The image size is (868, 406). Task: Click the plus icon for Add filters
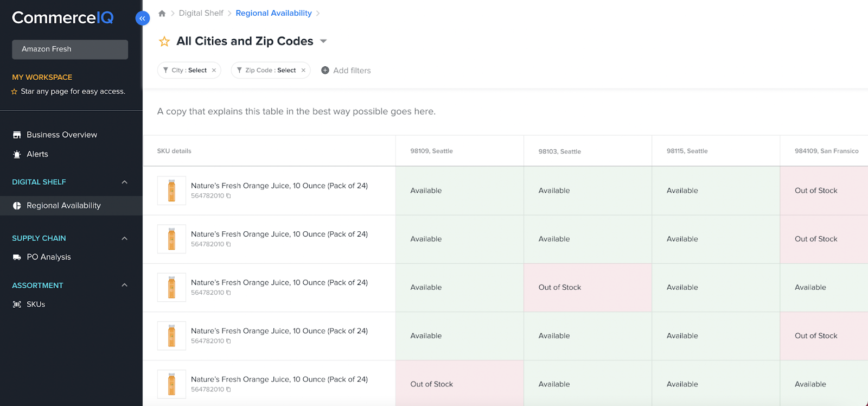(325, 70)
